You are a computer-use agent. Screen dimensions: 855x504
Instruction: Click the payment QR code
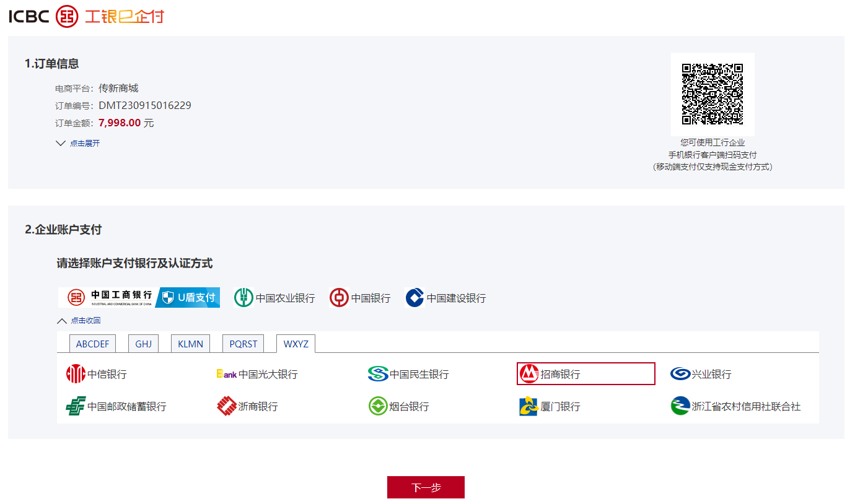[712, 94]
